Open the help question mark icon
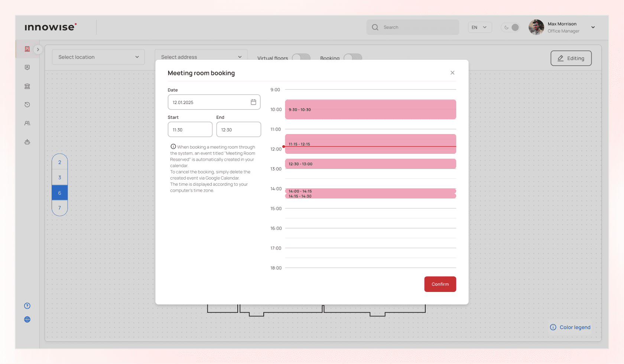The image size is (624, 364). [27, 306]
